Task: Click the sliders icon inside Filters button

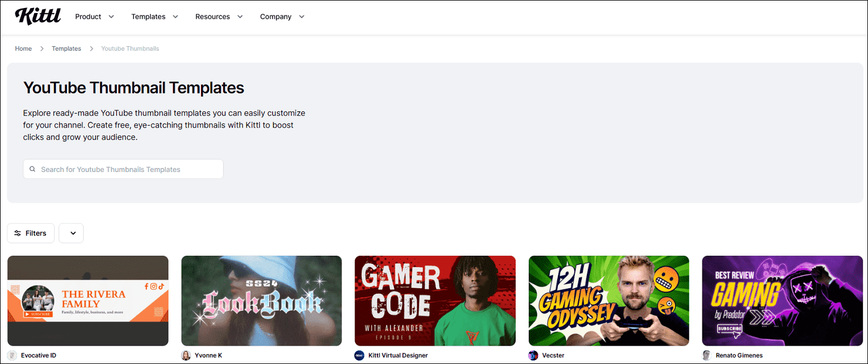Action: pos(19,233)
